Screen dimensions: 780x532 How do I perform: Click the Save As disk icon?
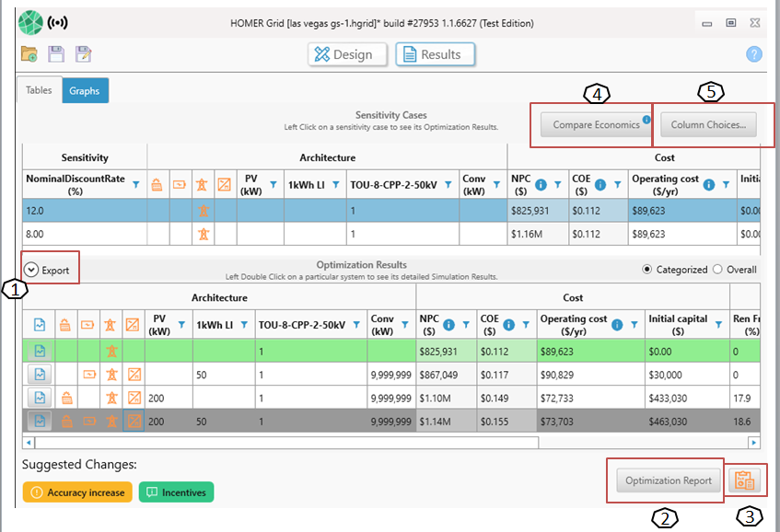pyautogui.click(x=83, y=54)
